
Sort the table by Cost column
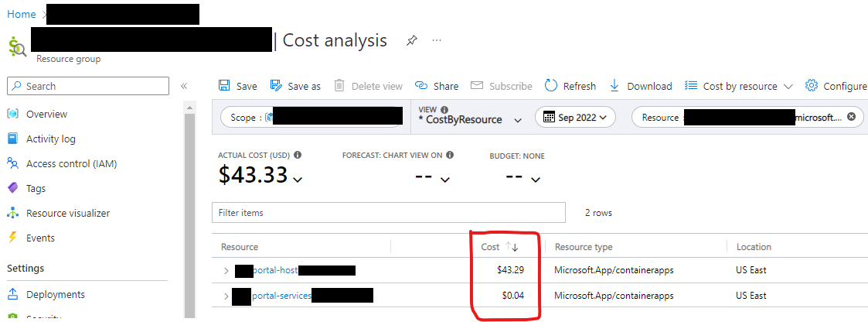click(500, 247)
